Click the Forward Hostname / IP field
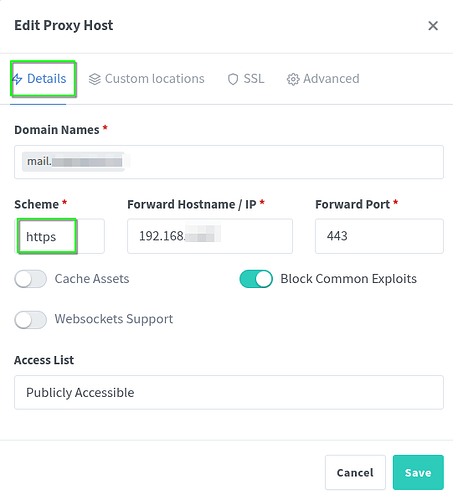The height and width of the screenshot is (500, 453). tap(210, 236)
